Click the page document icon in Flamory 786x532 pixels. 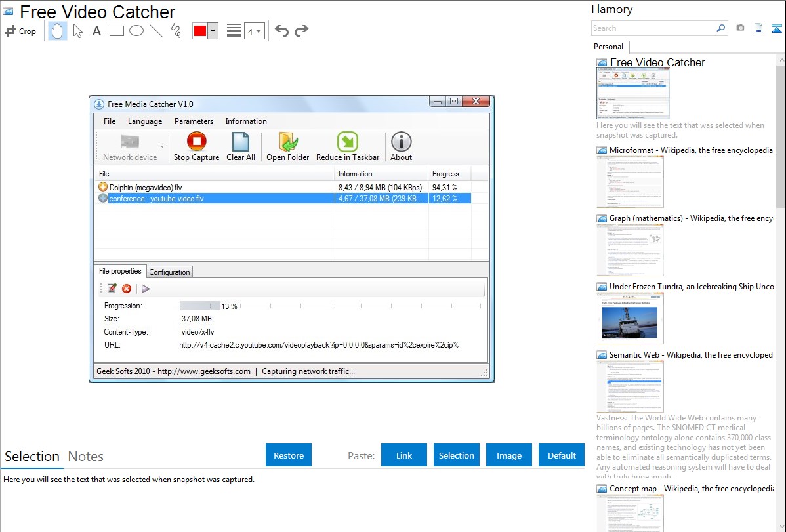tap(758, 28)
